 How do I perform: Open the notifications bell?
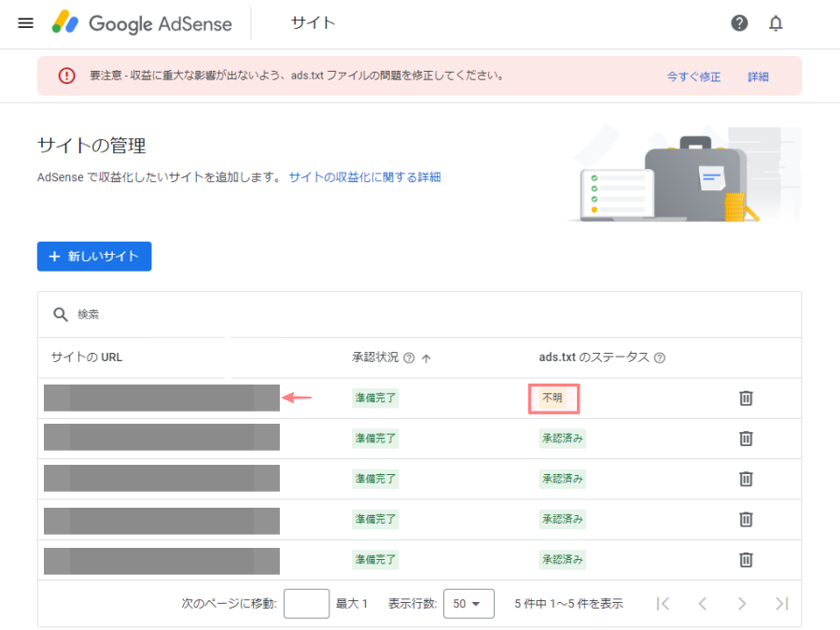coord(776,23)
